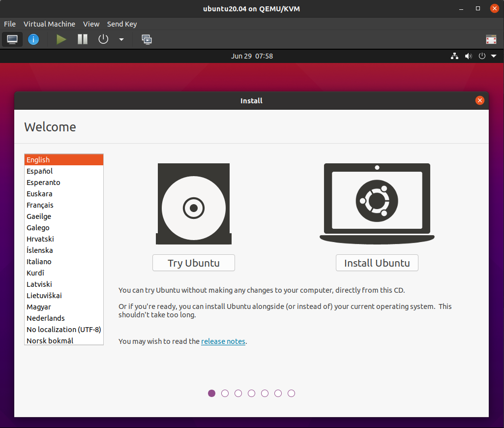
Task: Select Kurdî in the language list
Action: 63,273
